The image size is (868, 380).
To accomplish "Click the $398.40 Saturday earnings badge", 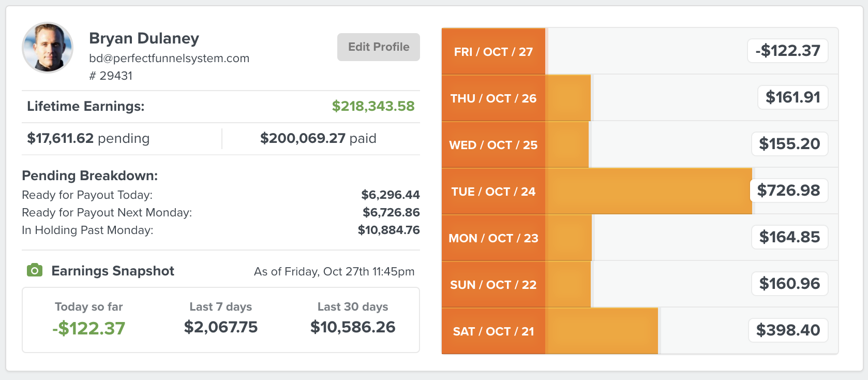I will click(x=788, y=330).
